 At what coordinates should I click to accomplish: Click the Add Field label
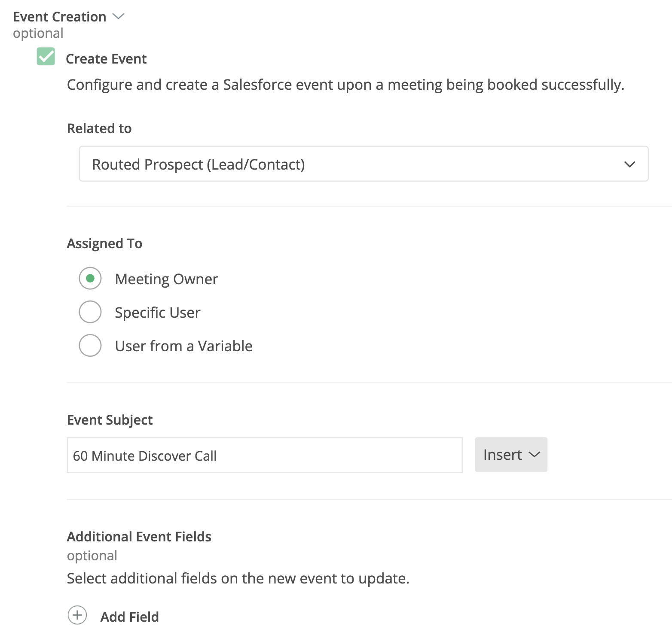pyautogui.click(x=129, y=617)
